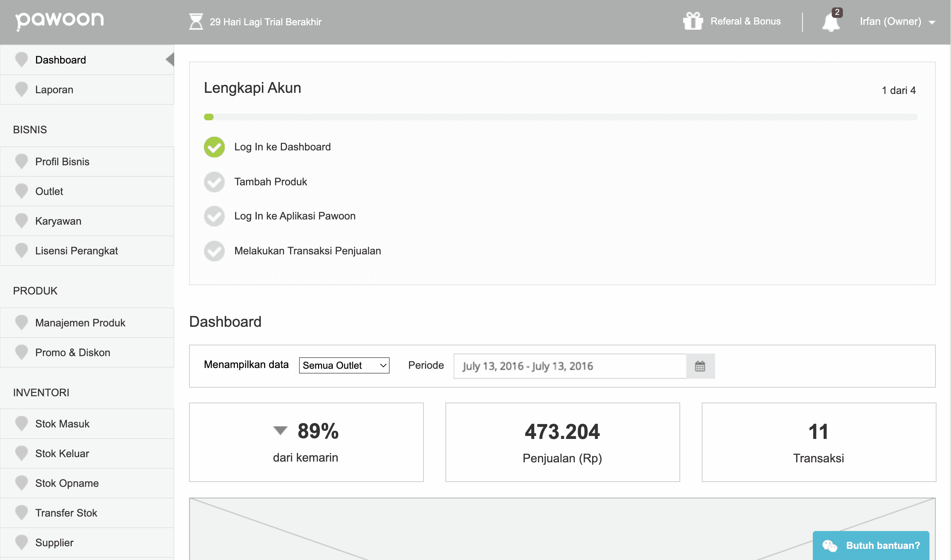
Task: Click Melakukan Transaksi Penjualan step
Action: pyautogui.click(x=308, y=251)
